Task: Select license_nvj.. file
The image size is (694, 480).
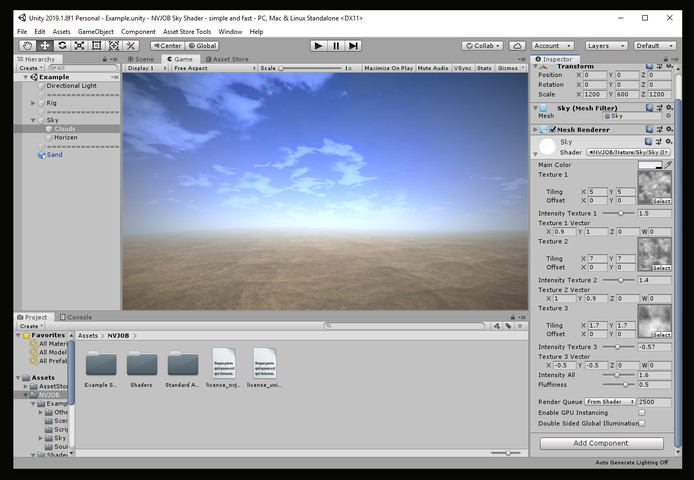Action: [224, 368]
